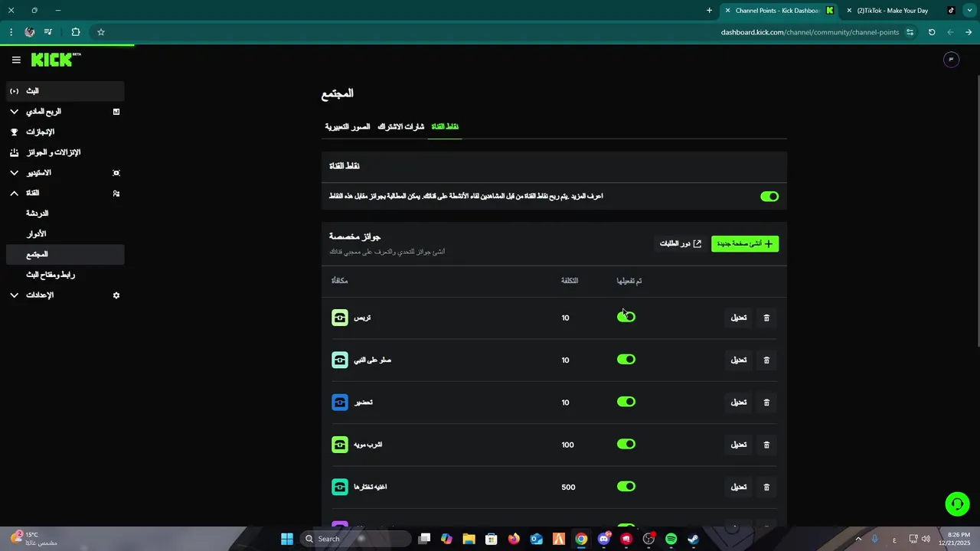Screen dimensions: 980x551
Task: Open the browser extensions puzzle icon
Action: pos(76,32)
